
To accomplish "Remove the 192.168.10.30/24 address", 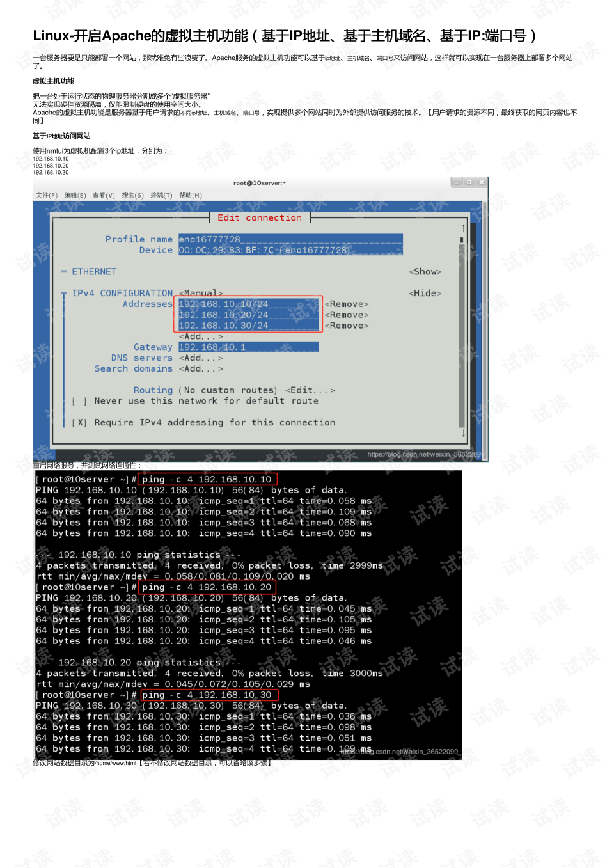I will coord(347,326).
